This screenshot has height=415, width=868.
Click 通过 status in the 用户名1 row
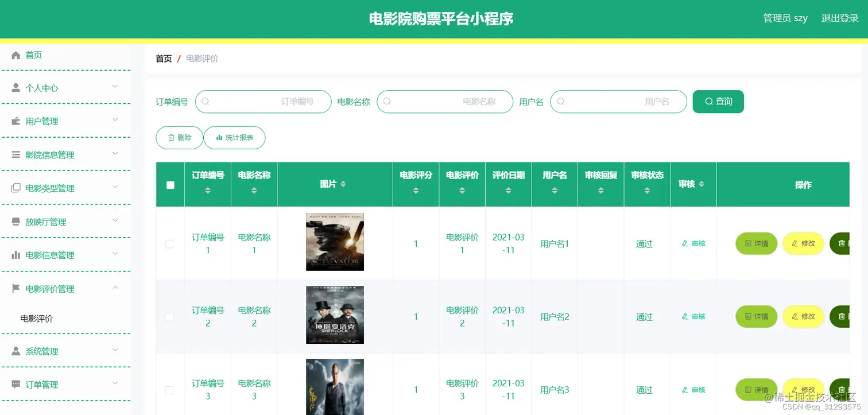tap(644, 244)
